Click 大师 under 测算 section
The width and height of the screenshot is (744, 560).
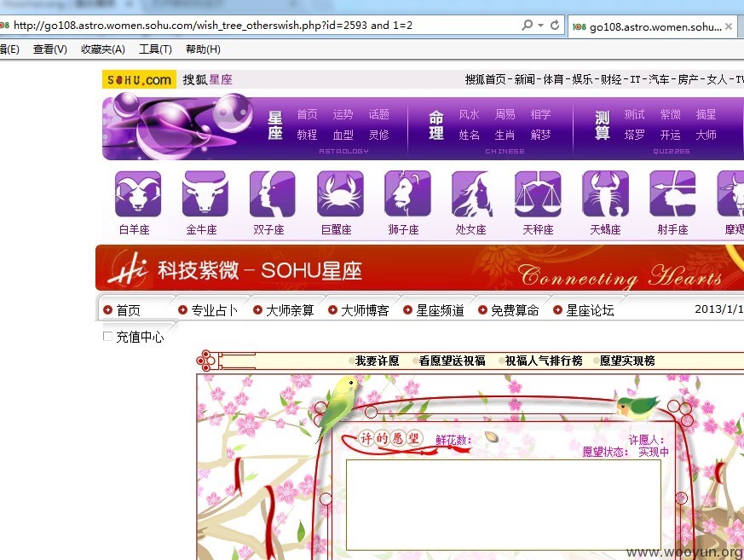[x=706, y=135]
